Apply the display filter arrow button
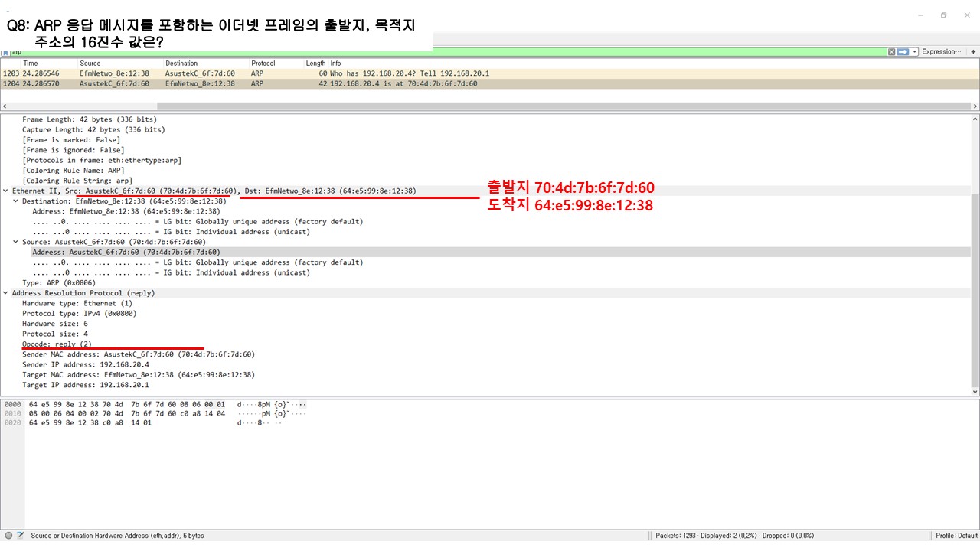The image size is (980, 551). tap(903, 52)
